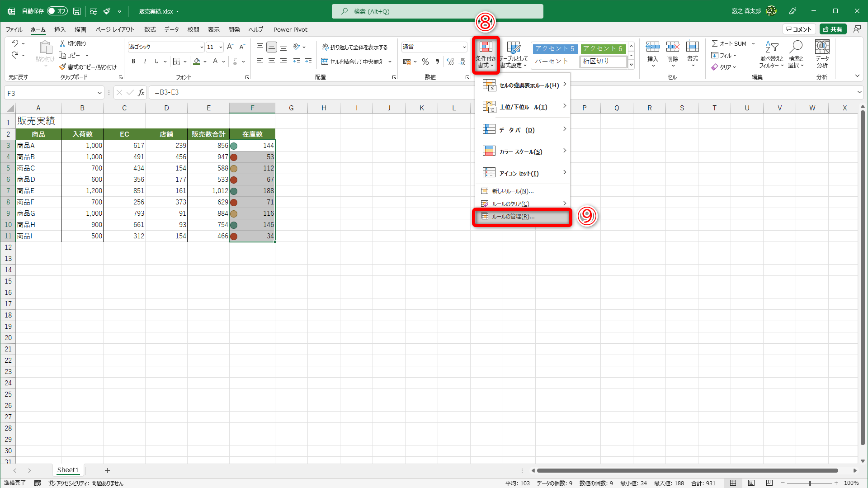
Task: Click the Comments (コメント) button
Action: 799,29
